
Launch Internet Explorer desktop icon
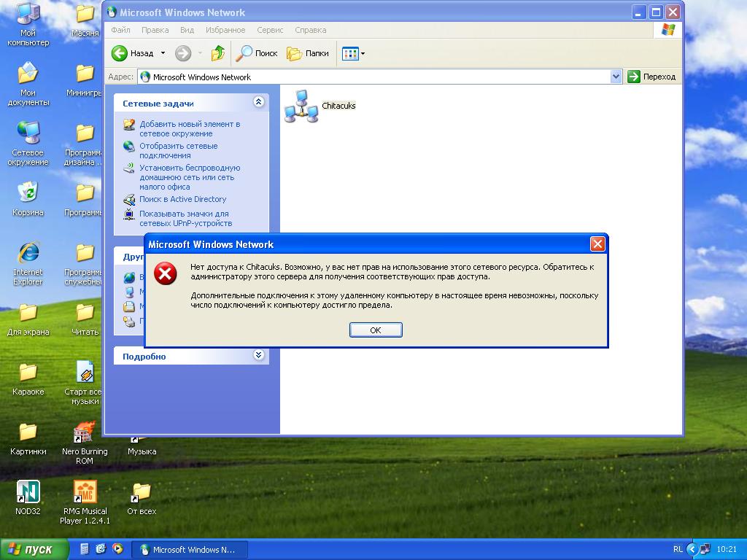(28, 263)
